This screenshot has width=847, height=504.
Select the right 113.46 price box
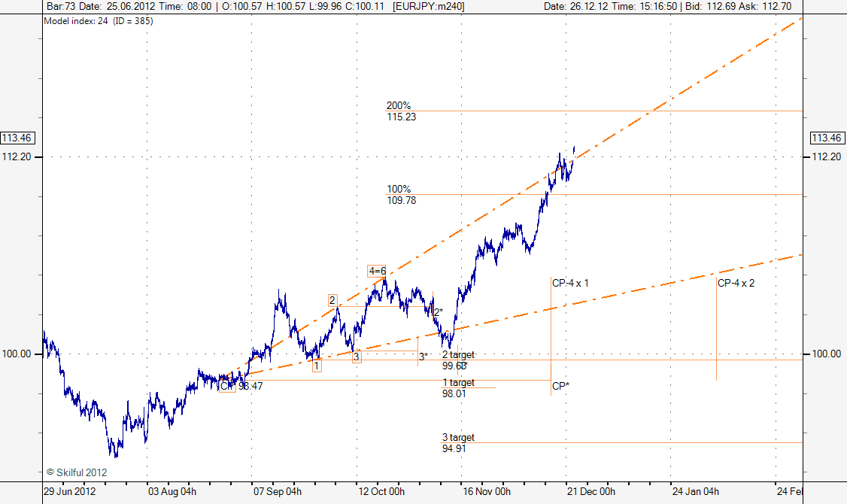click(x=825, y=138)
